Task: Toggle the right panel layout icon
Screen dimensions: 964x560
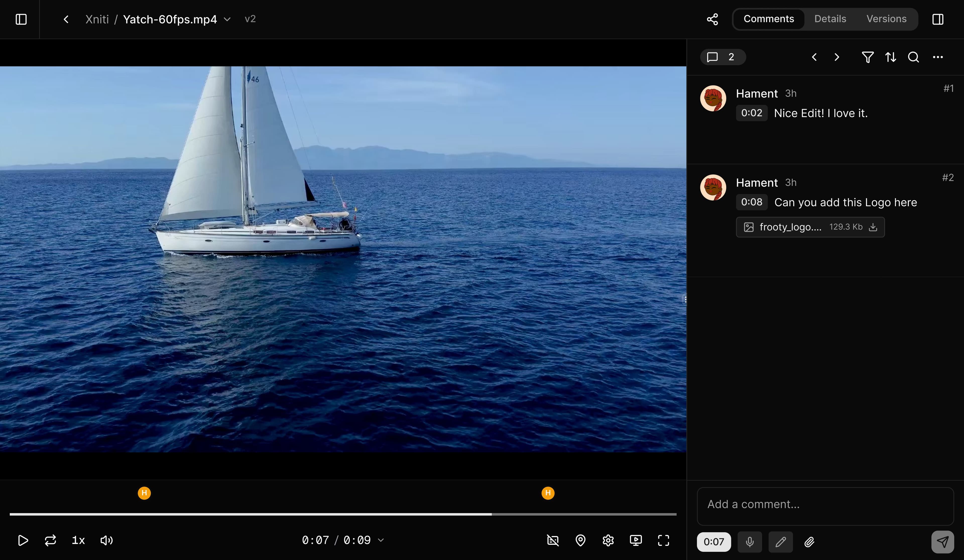Action: coord(938,19)
